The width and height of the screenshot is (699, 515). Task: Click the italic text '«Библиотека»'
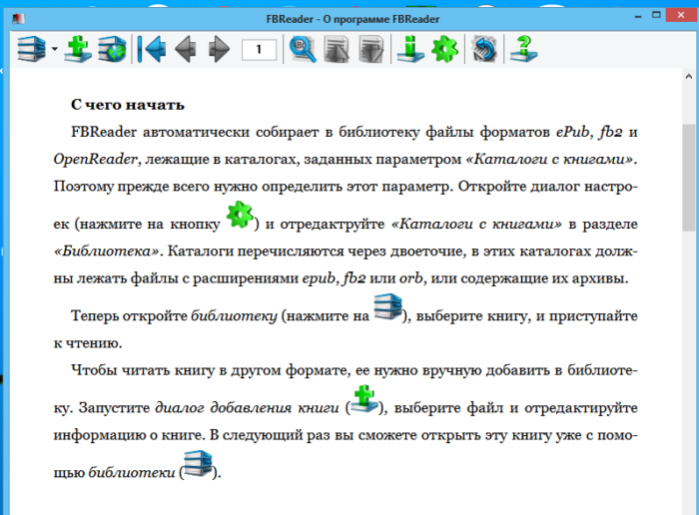(106, 251)
